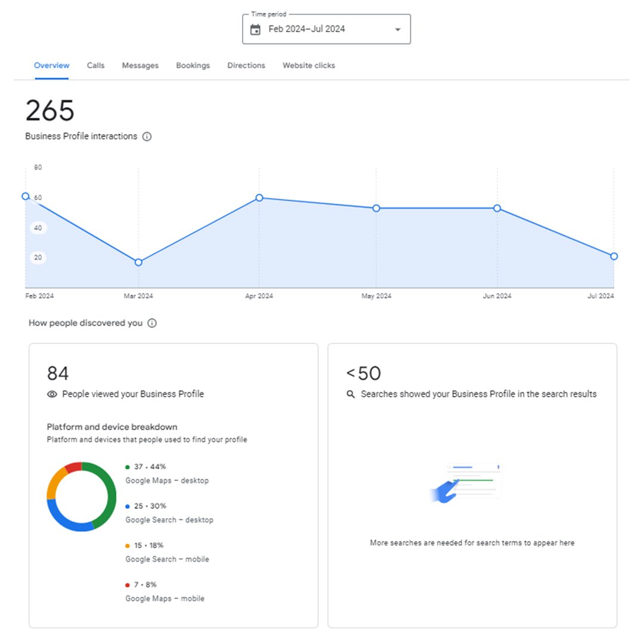Viewport: 644px width, 644px height.
Task: Switch to the Calls tab
Action: (x=95, y=66)
